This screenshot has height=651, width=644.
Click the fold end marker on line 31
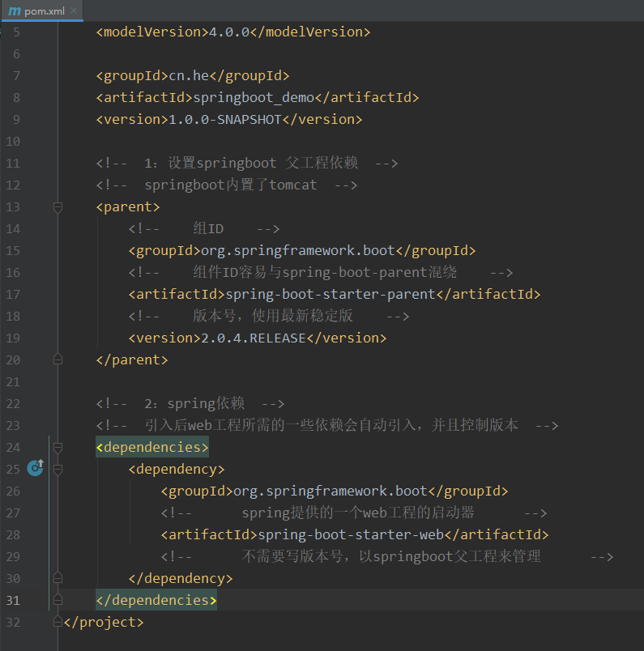(x=58, y=600)
